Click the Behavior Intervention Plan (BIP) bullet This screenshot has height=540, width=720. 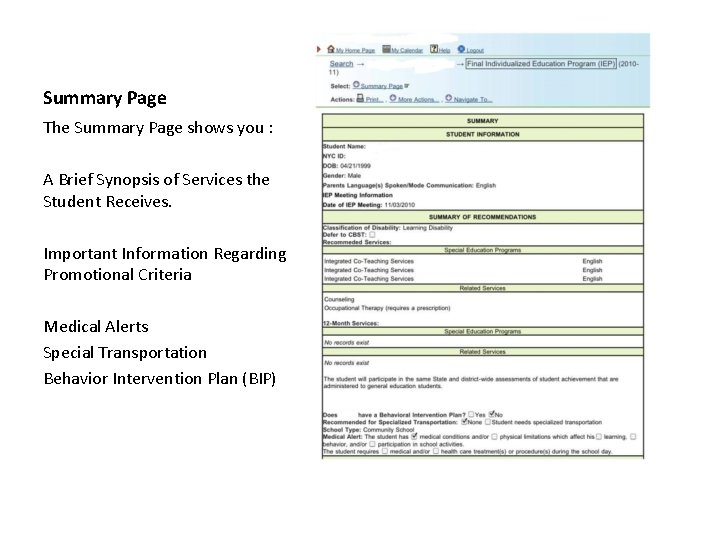(160, 379)
